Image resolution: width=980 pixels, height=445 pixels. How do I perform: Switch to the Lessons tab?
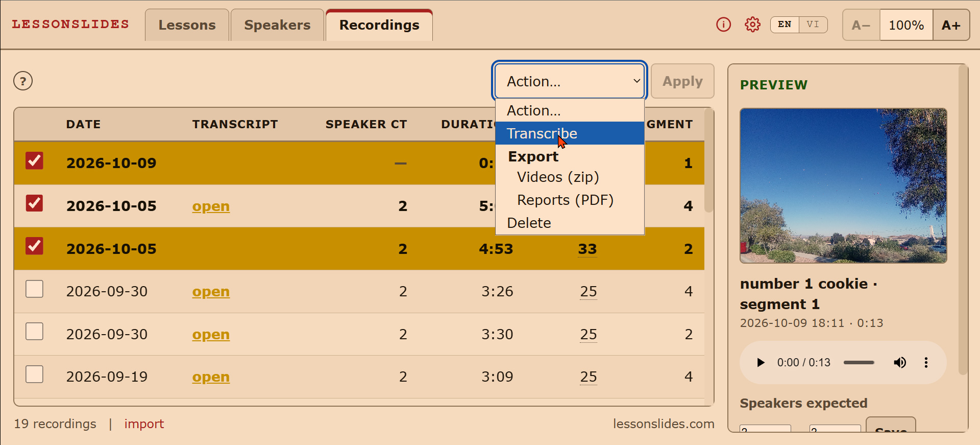click(187, 25)
